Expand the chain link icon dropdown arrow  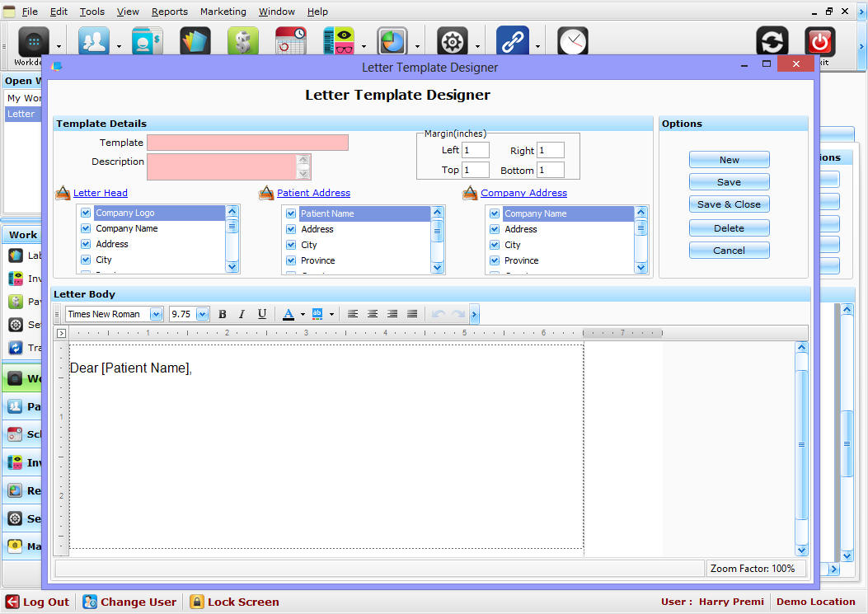[537, 46]
